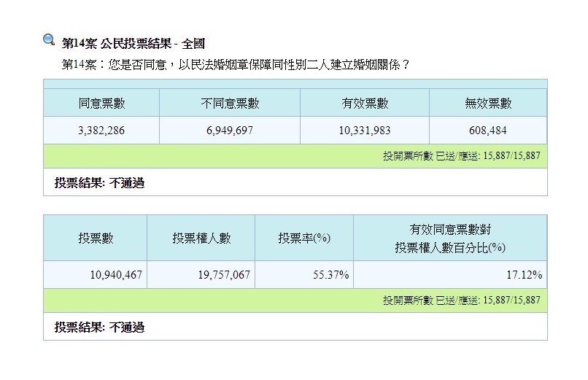Select the heading 第14案 公民投票結果 - 全國
The height and width of the screenshot is (380, 588).
(133, 44)
